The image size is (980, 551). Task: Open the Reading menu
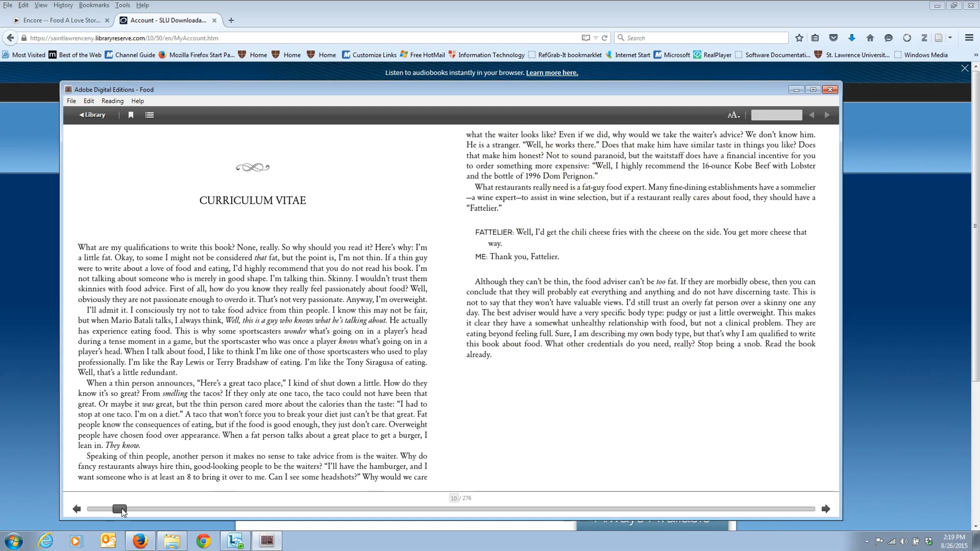click(112, 101)
